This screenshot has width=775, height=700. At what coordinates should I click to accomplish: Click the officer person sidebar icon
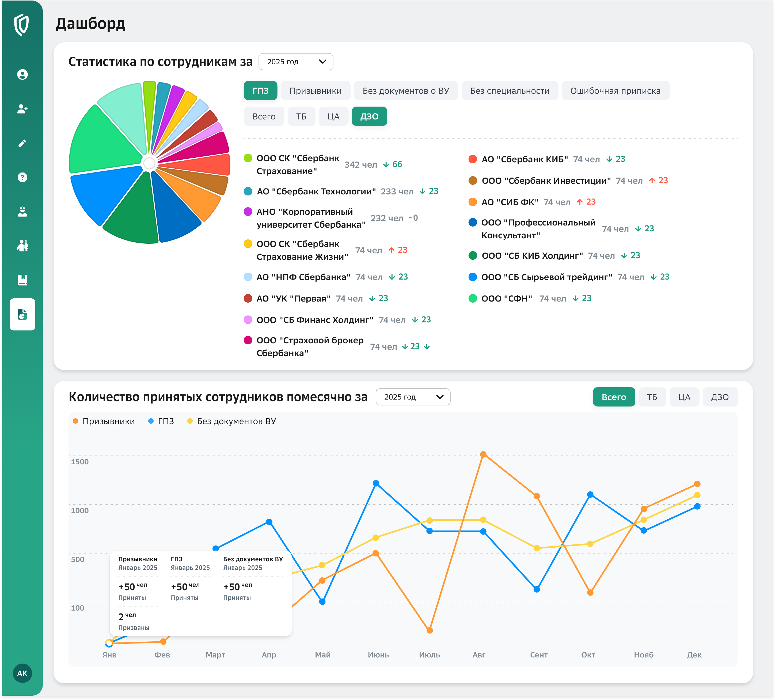tap(22, 212)
